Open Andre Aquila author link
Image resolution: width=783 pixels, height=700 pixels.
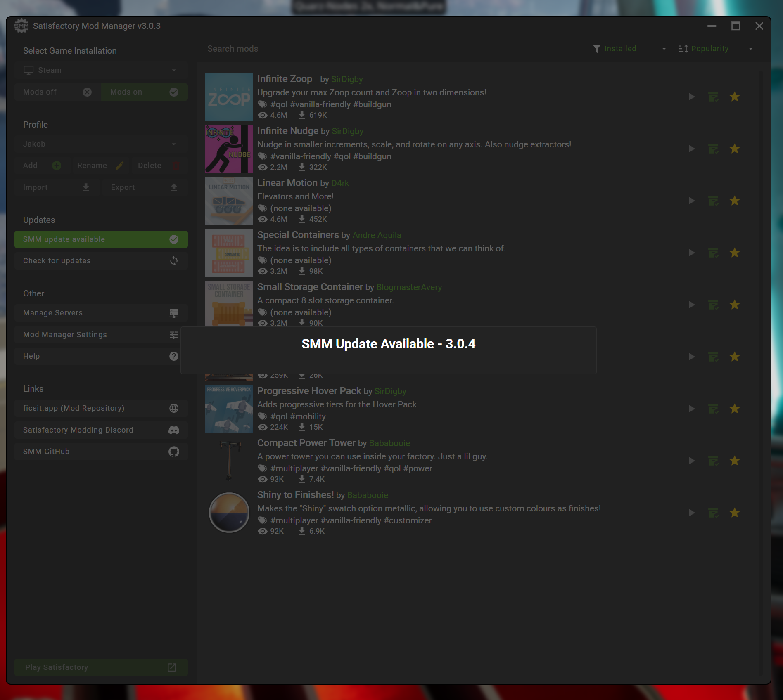point(377,235)
